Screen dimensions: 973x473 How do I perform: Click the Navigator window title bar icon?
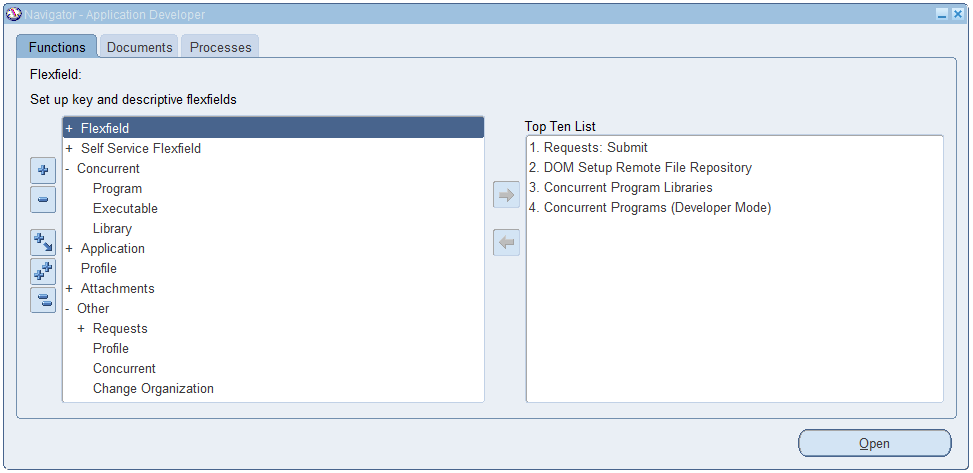tap(14, 14)
